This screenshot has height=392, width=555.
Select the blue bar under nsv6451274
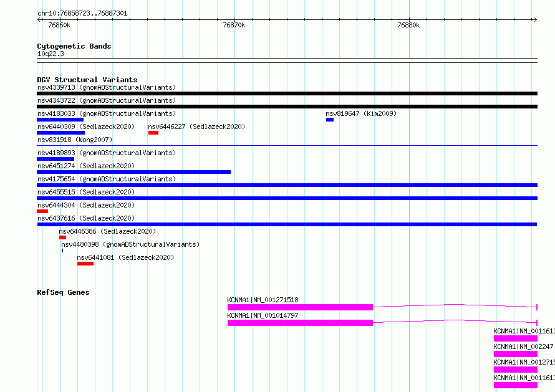134,172
